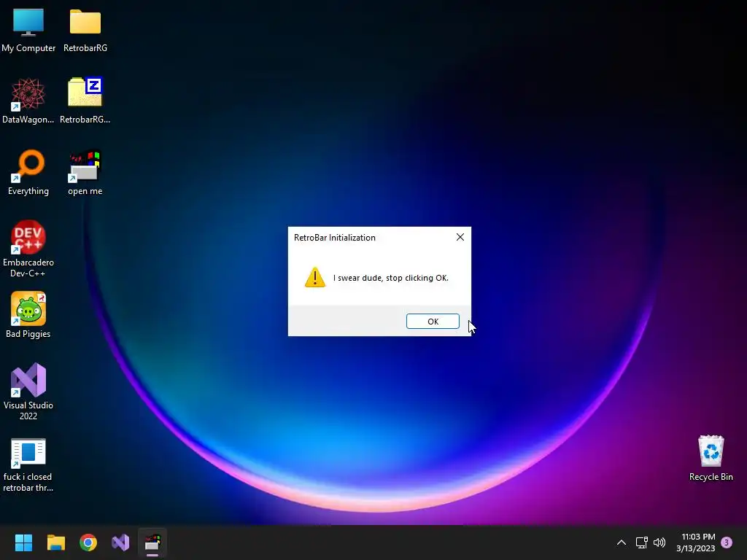This screenshot has height=560, width=747.
Task: Open Visual Studio from the taskbar
Action: (120, 542)
